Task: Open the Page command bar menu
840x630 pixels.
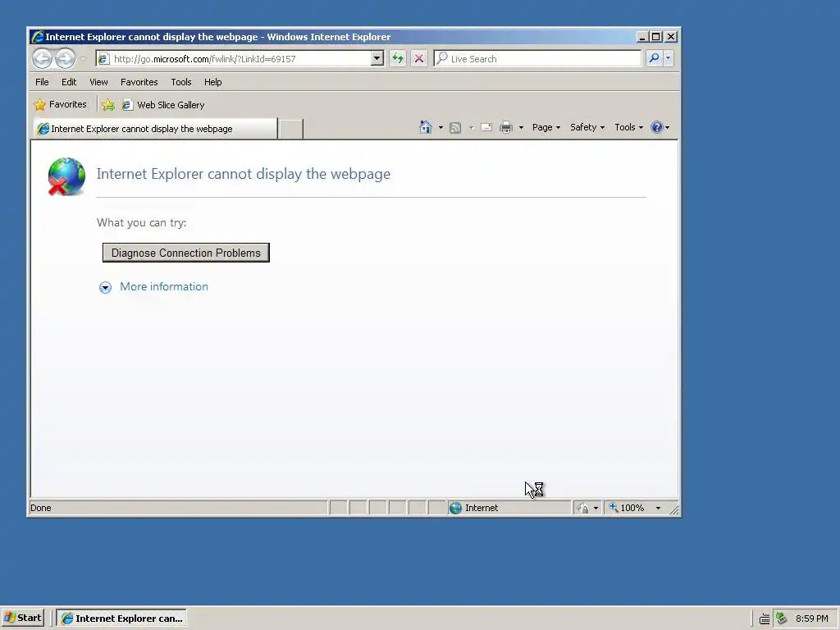Action: (546, 127)
